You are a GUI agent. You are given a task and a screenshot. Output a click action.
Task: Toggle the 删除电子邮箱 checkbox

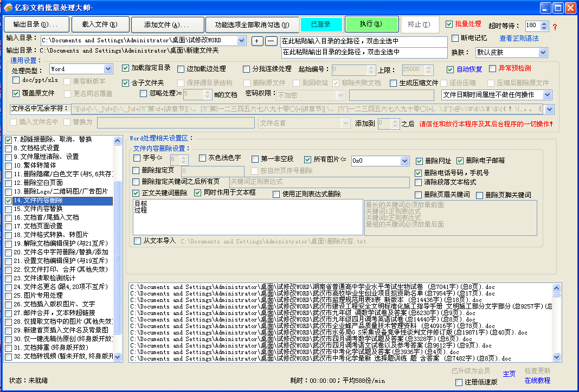(460, 160)
